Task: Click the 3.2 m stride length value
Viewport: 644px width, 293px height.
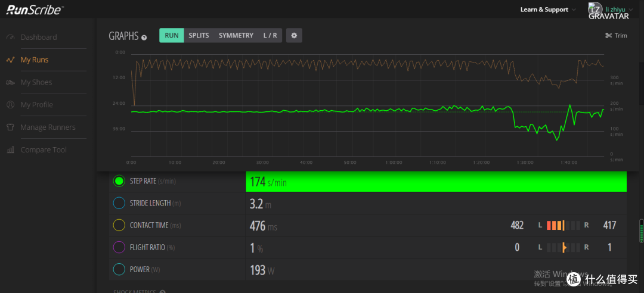Action: click(x=261, y=204)
